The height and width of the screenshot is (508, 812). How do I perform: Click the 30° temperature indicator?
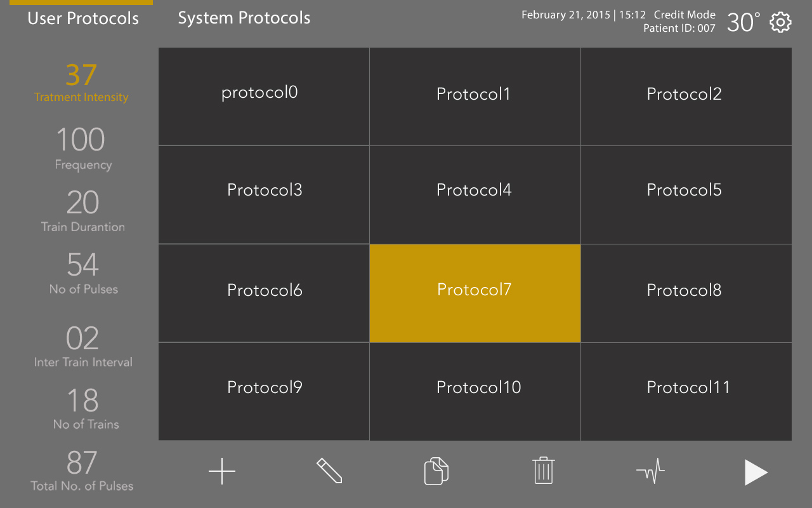[743, 23]
